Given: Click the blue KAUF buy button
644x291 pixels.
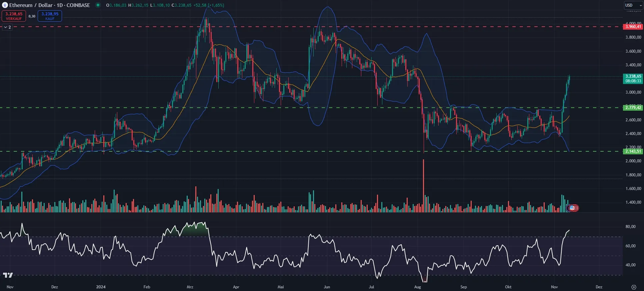Looking at the screenshot, I should (x=50, y=16).
